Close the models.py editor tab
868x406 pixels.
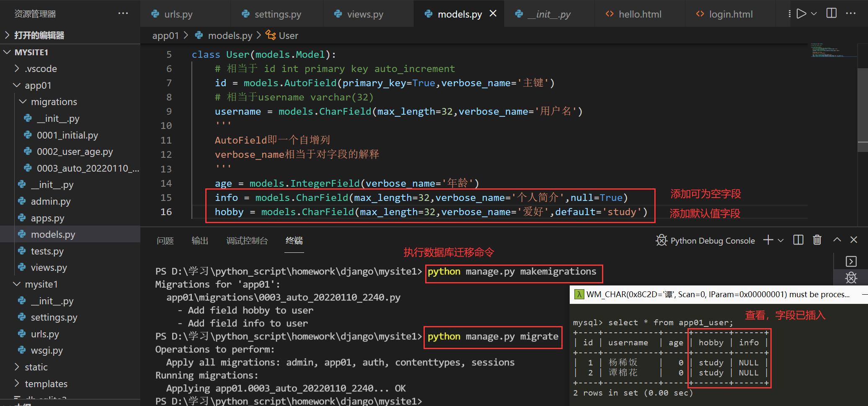(493, 13)
